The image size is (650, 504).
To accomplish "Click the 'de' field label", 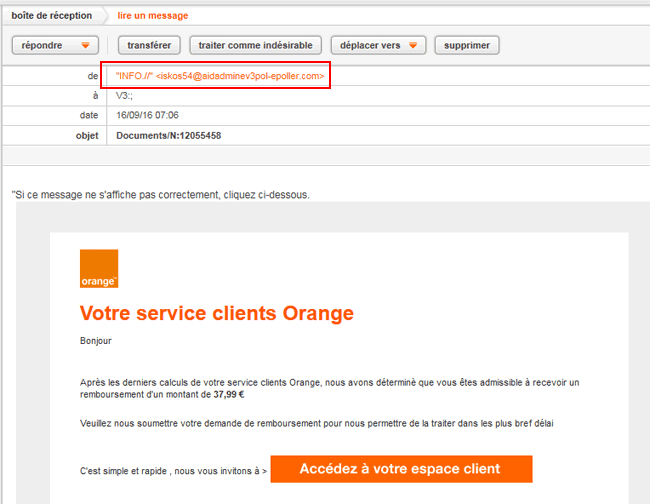I will (x=93, y=76).
